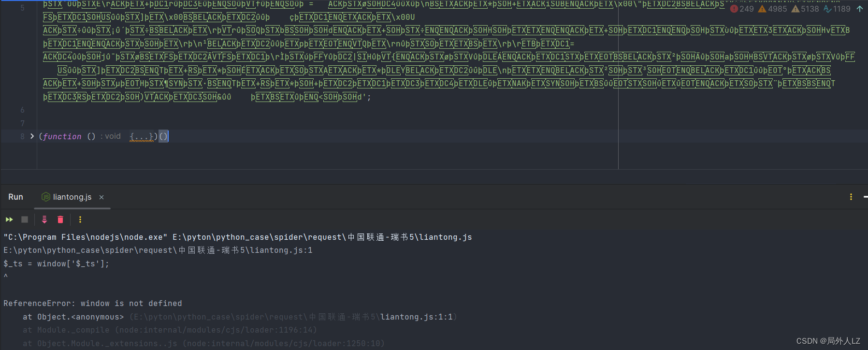Viewport: 868px width, 350px height.
Task: Click the closing () call parentheses on line 8
Action: 163,136
